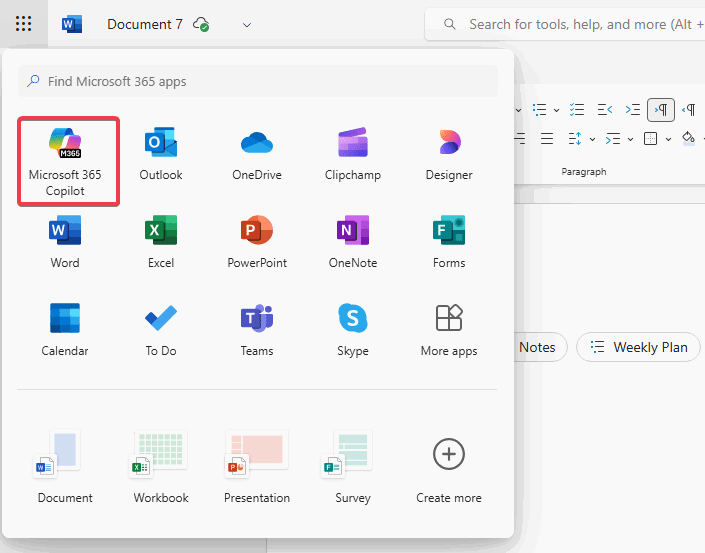
Task: Expand the bullet list style dropdown arrow
Action: coord(556,110)
